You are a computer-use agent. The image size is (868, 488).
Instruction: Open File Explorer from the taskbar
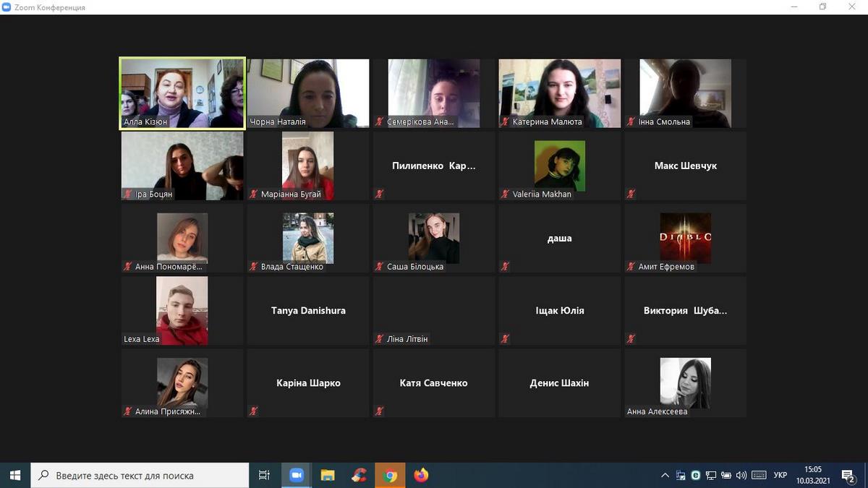328,475
